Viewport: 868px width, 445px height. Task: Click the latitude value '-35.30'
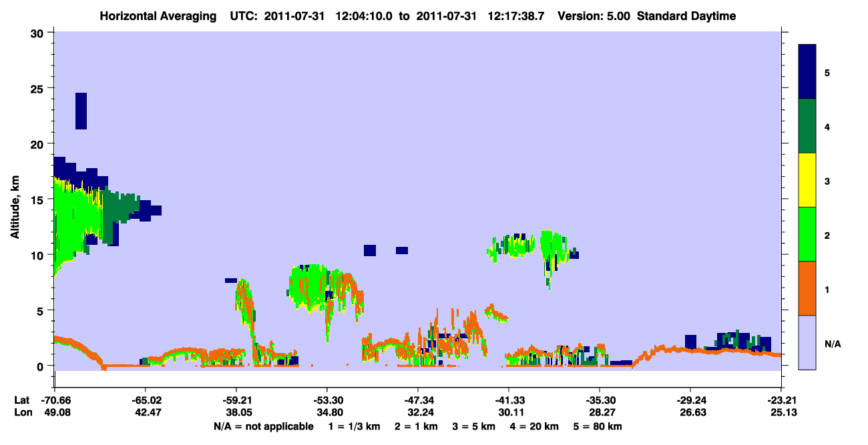599,400
